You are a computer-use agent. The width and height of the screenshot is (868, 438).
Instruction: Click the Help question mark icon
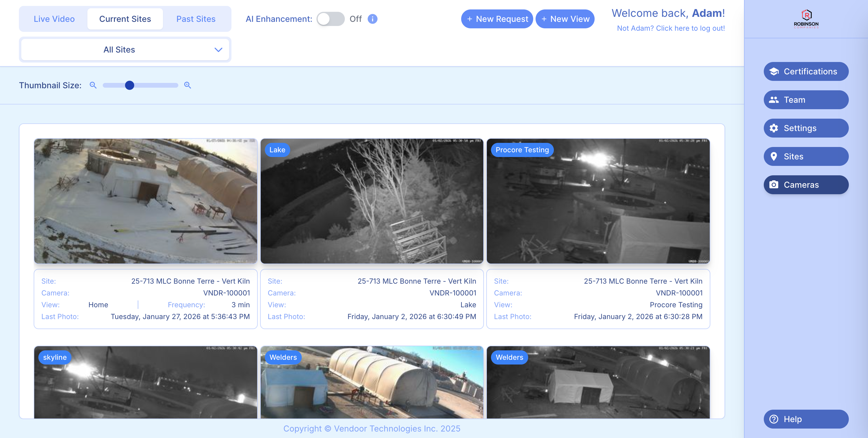coord(774,419)
